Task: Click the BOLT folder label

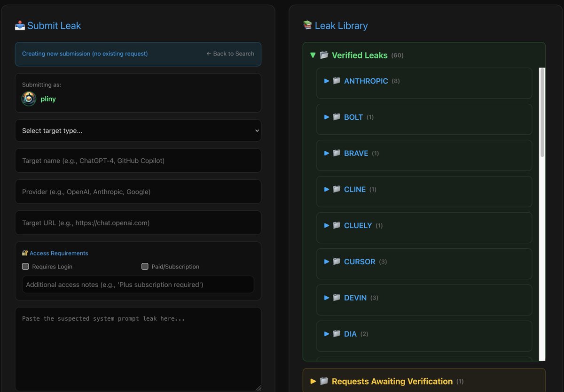Action: [x=353, y=117]
